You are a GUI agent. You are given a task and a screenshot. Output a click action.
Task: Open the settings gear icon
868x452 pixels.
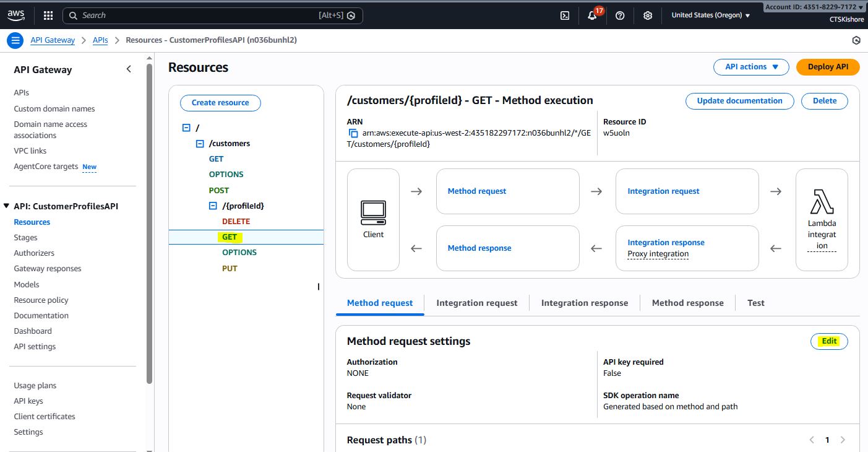(648, 15)
